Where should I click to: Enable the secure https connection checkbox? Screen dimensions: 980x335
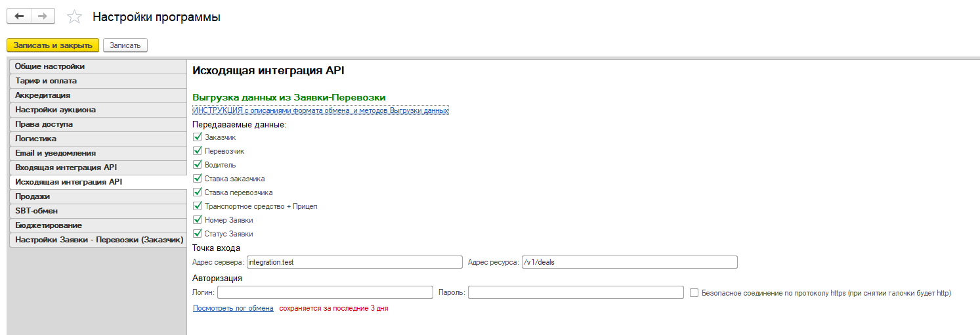[694, 293]
